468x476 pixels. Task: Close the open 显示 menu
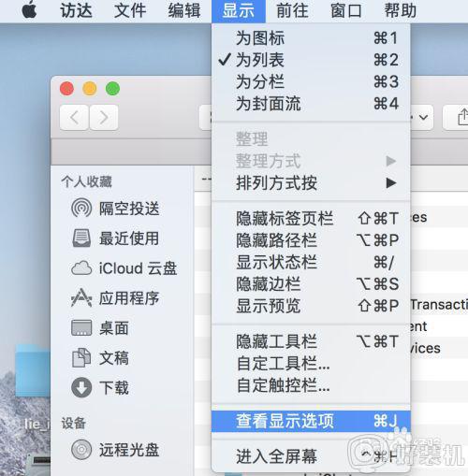[x=239, y=10]
